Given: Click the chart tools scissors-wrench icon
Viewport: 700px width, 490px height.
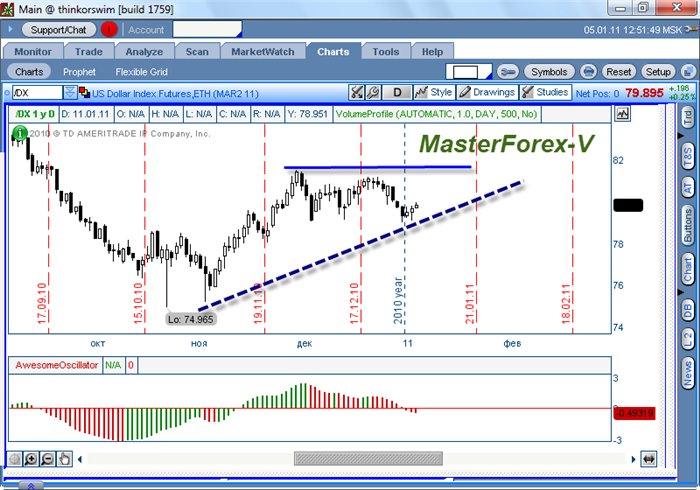Looking at the screenshot, I should [356, 92].
